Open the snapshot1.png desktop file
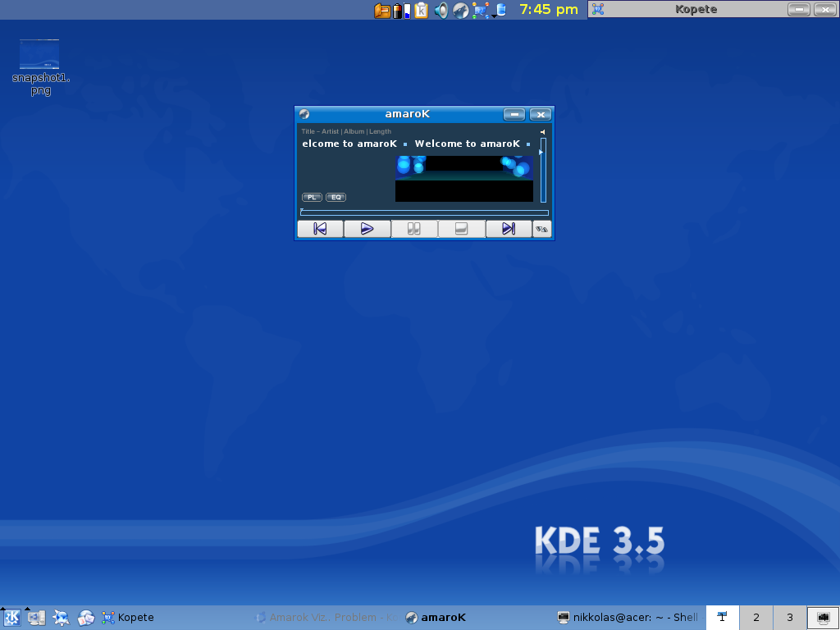This screenshot has width=840, height=630. pyautogui.click(x=39, y=55)
